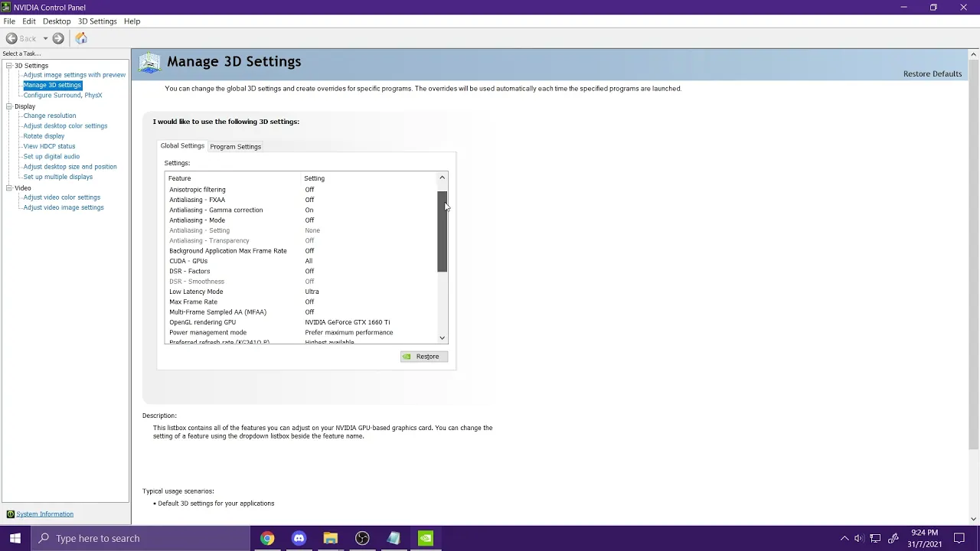The height and width of the screenshot is (551, 980).
Task: Click the taskbar clock showing 9:24 PM
Action: (925, 538)
